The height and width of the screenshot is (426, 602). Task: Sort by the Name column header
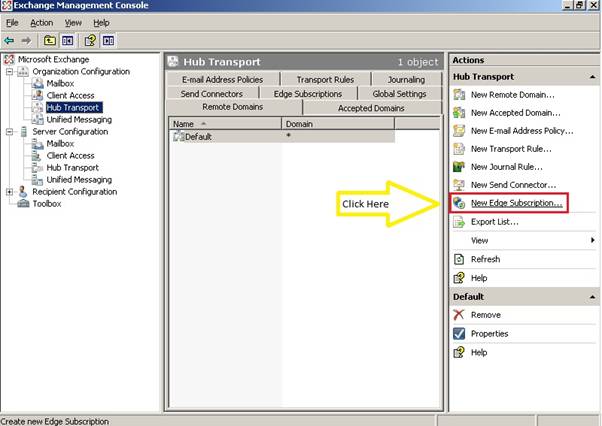(225, 124)
